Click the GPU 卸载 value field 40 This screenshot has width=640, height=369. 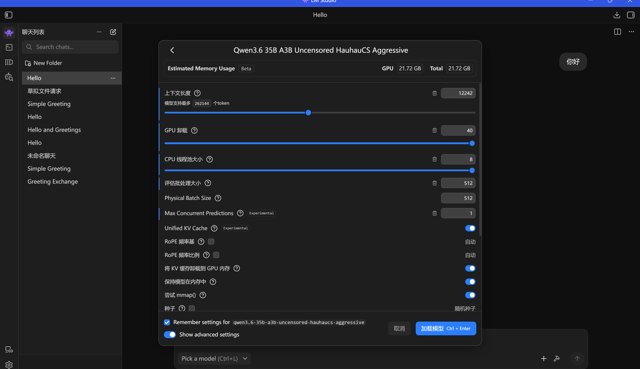click(458, 131)
